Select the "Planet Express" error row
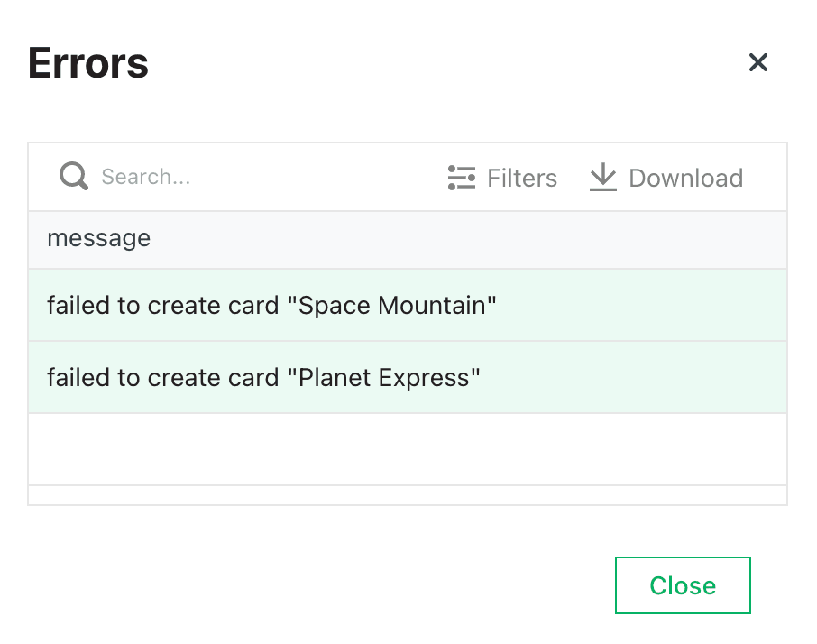Image resolution: width=817 pixels, height=644 pixels. click(x=408, y=377)
